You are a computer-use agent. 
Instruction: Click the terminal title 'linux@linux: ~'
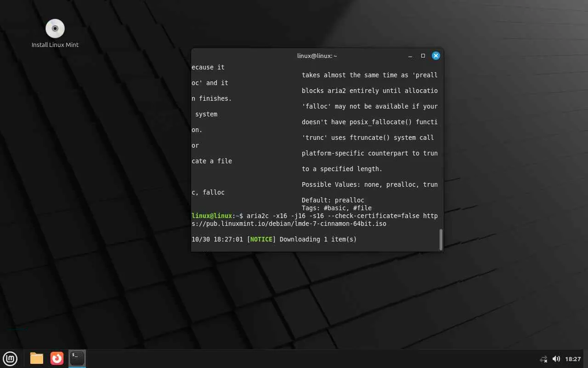(x=317, y=56)
